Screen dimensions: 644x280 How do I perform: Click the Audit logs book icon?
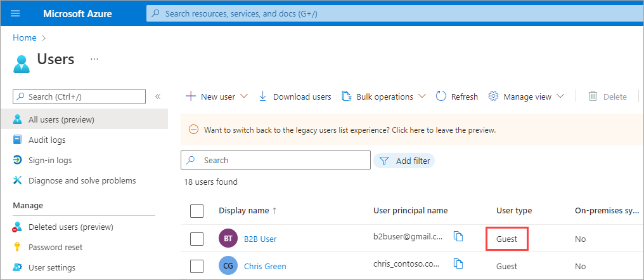click(x=17, y=140)
